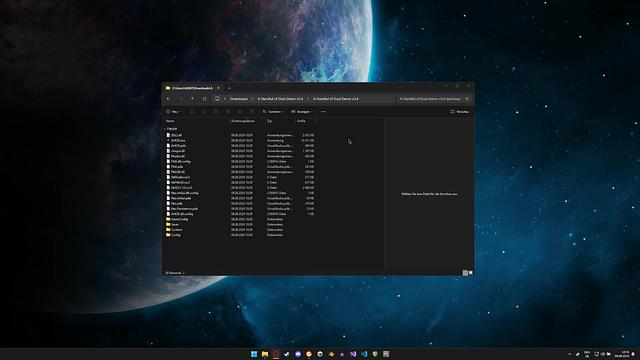
Task: Sort by the Änderungsdatum column header
Action: click(x=243, y=121)
